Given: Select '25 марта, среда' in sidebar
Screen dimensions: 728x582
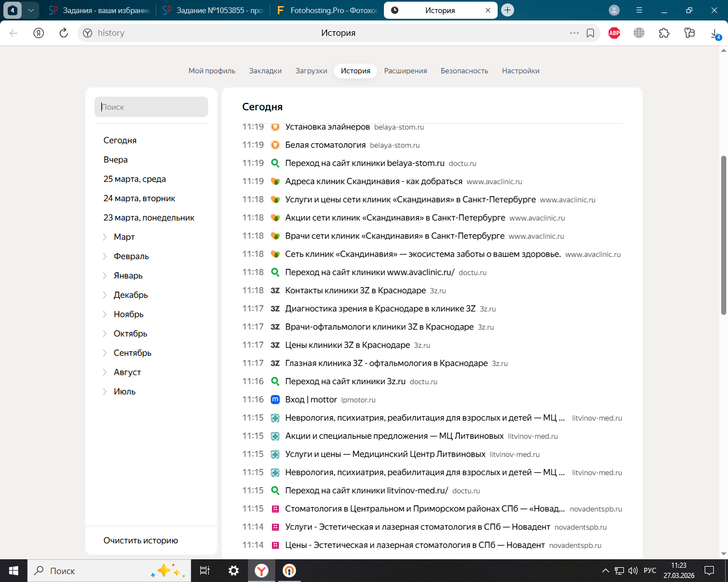Looking at the screenshot, I should [135, 179].
